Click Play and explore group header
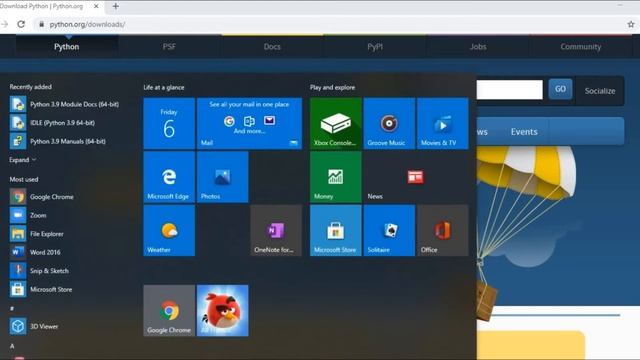 [332, 87]
